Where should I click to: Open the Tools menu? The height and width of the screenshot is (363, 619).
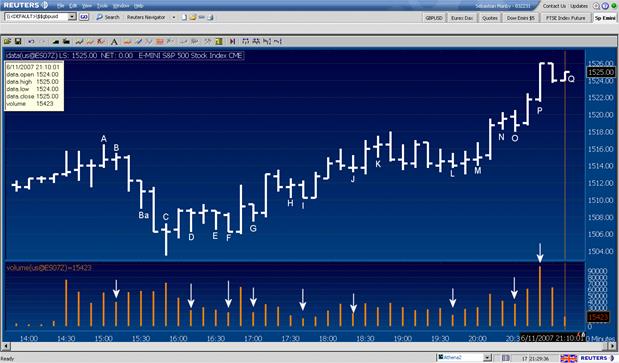(102, 6)
